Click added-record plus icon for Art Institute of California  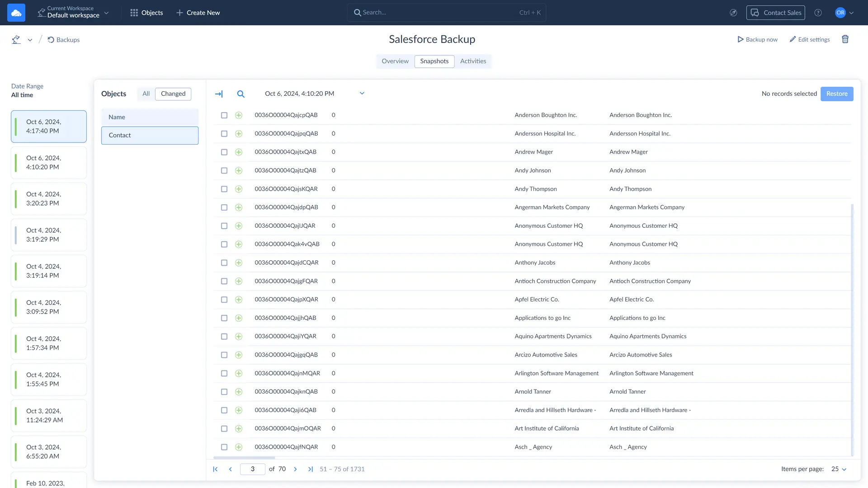239,428
